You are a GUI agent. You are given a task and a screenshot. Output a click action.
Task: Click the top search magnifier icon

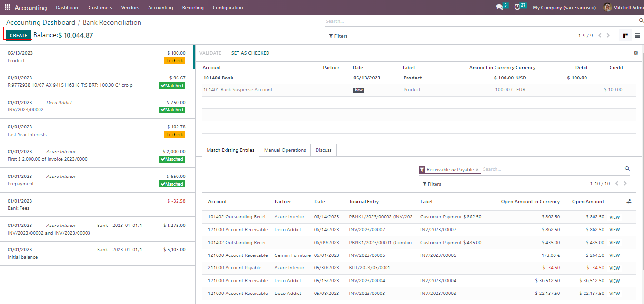click(x=641, y=21)
